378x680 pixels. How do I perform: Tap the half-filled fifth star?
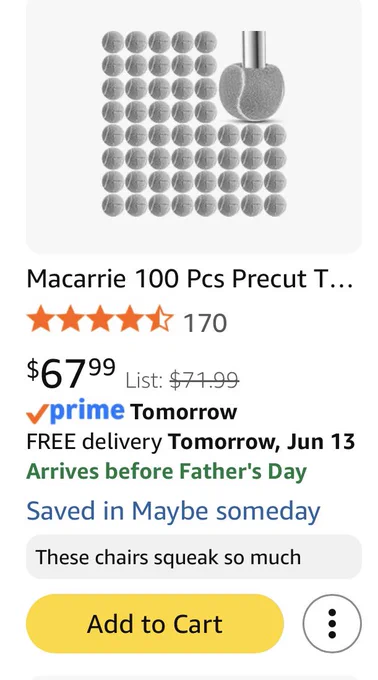click(159, 319)
